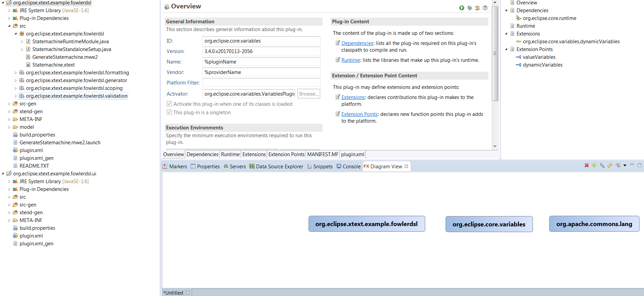
Task: Click into the plug-in ID field
Action: (261, 41)
